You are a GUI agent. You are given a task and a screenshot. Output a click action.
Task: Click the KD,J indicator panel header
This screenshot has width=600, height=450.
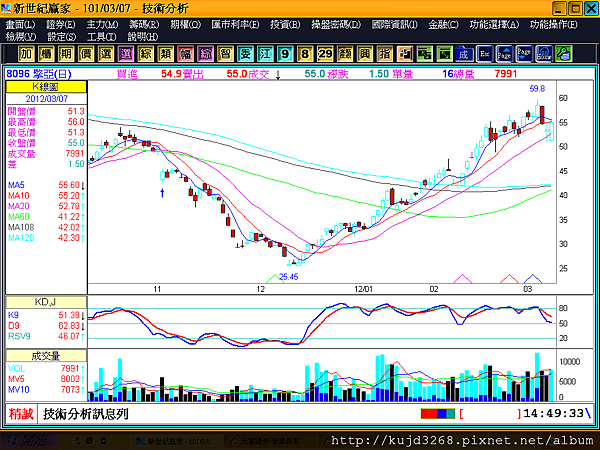(x=46, y=302)
